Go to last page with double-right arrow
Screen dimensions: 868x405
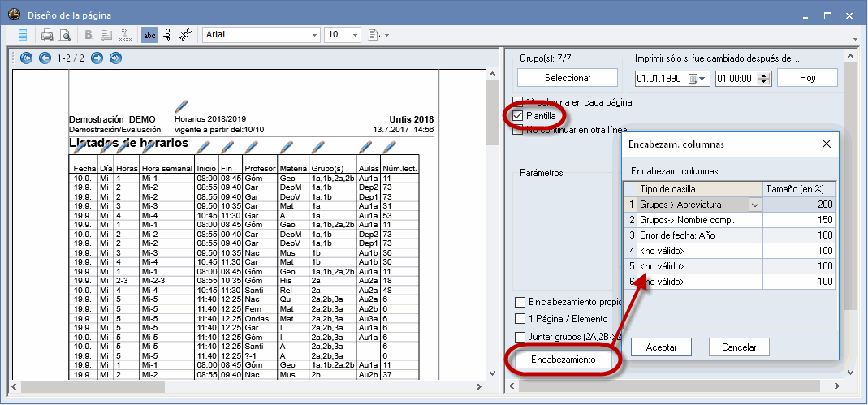115,58
